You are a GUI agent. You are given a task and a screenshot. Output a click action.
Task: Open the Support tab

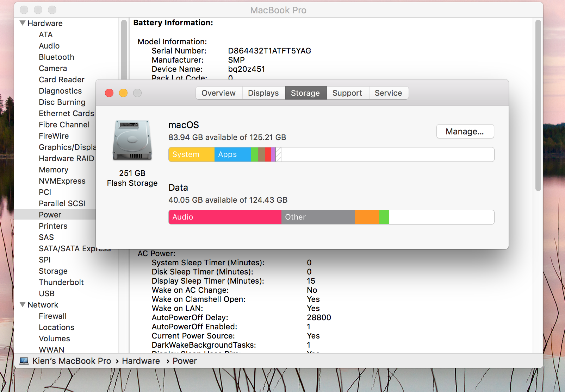click(347, 93)
